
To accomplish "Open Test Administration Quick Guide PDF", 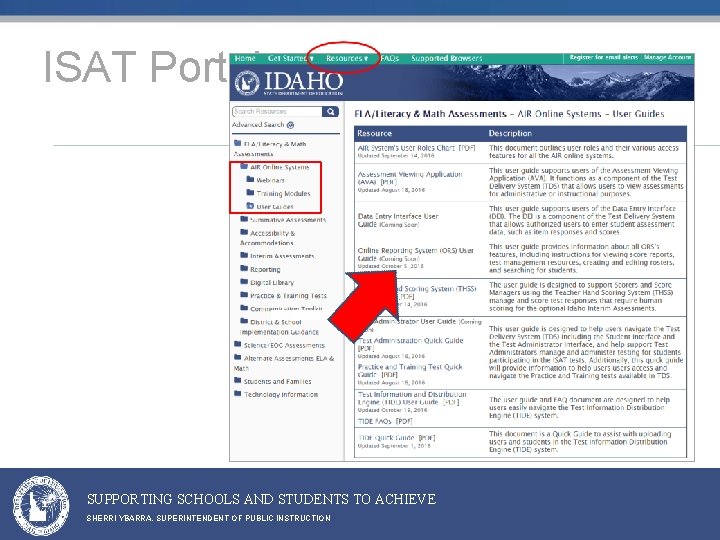I will coord(411,344).
